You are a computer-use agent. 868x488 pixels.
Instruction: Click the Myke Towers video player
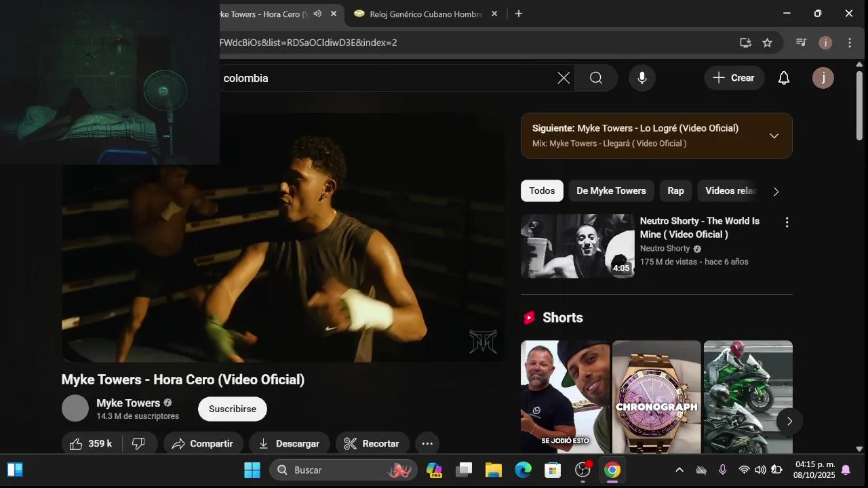pyautogui.click(x=283, y=237)
